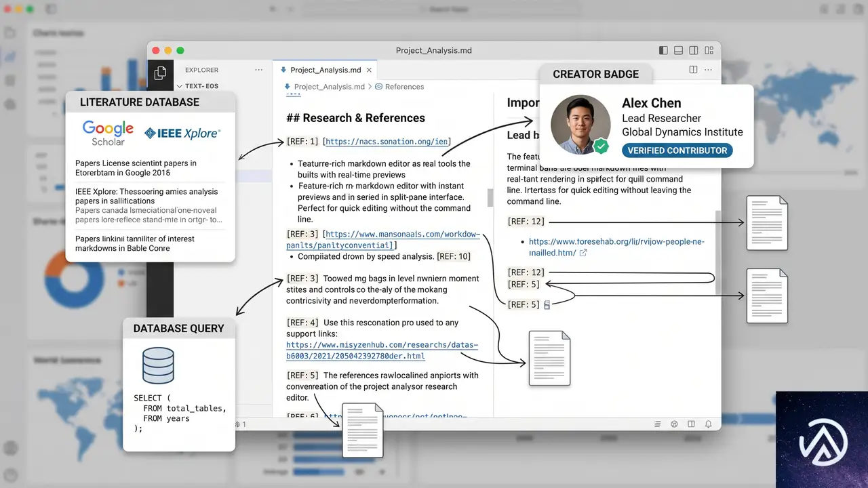This screenshot has height=488, width=868.
Task: Click the external link icon after foresehab URL
Action: click(x=583, y=253)
